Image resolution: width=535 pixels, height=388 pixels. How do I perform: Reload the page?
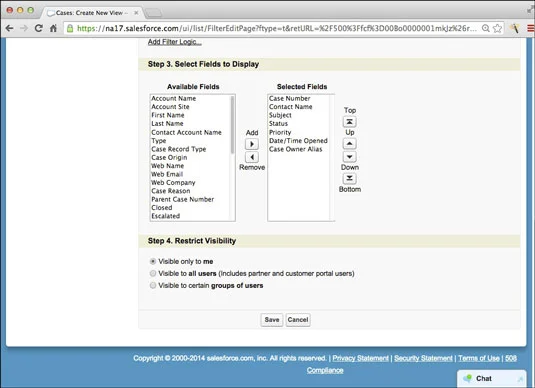(x=39, y=28)
